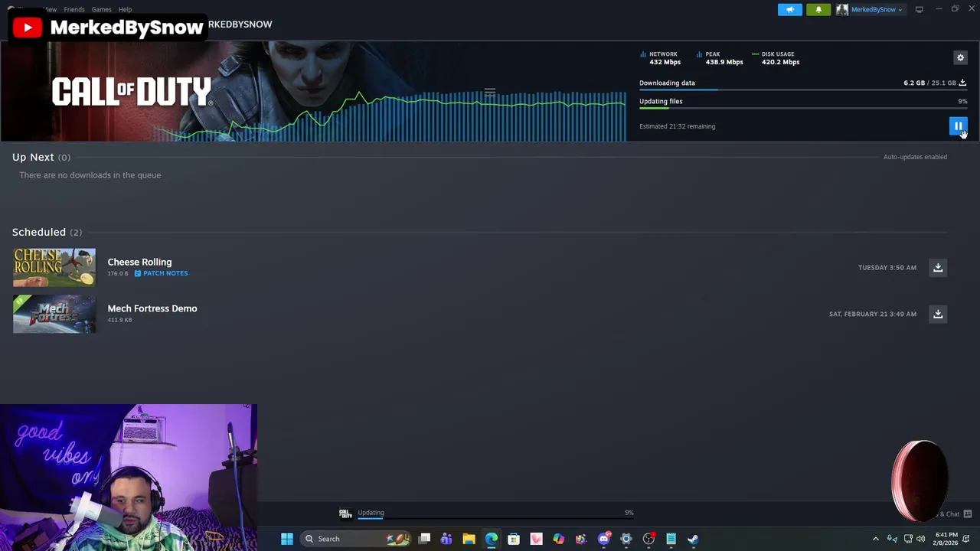The image size is (980, 551).
Task: Open Cheese Rolling patch notes
Action: [x=161, y=273]
